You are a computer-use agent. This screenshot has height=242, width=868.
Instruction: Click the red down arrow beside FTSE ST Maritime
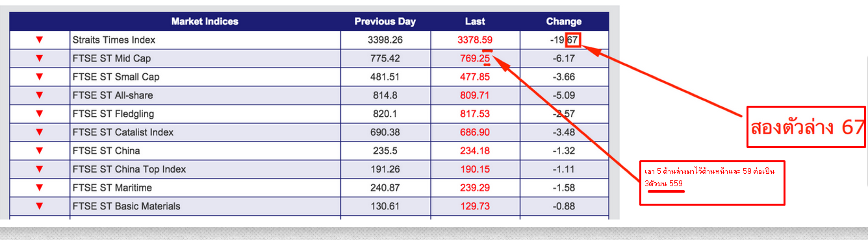40,188
